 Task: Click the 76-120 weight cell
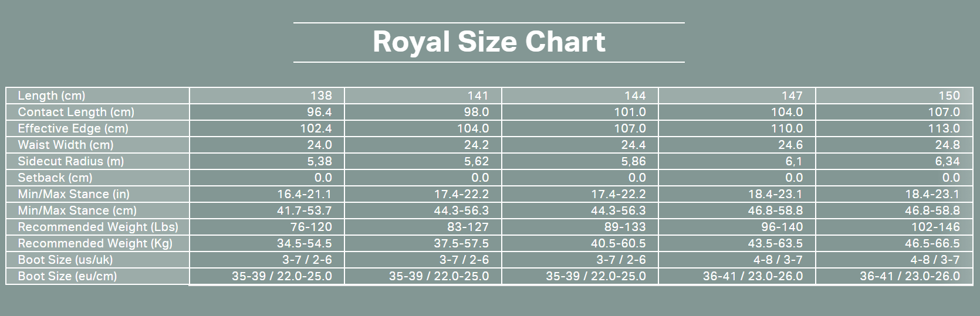[x=311, y=227]
